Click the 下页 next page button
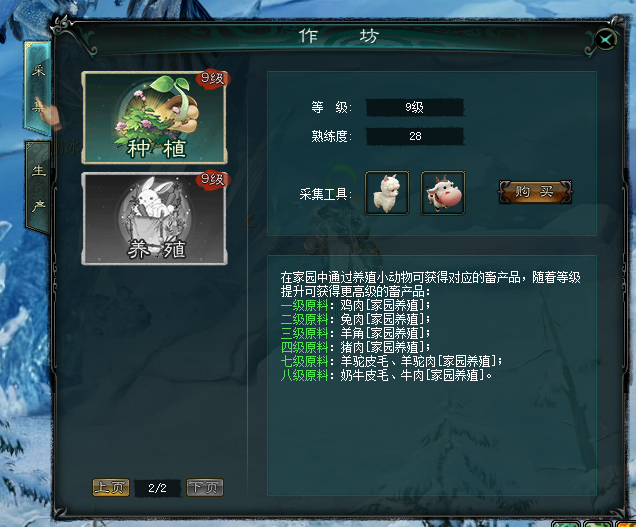This screenshot has height=527, width=636. pos(205,487)
